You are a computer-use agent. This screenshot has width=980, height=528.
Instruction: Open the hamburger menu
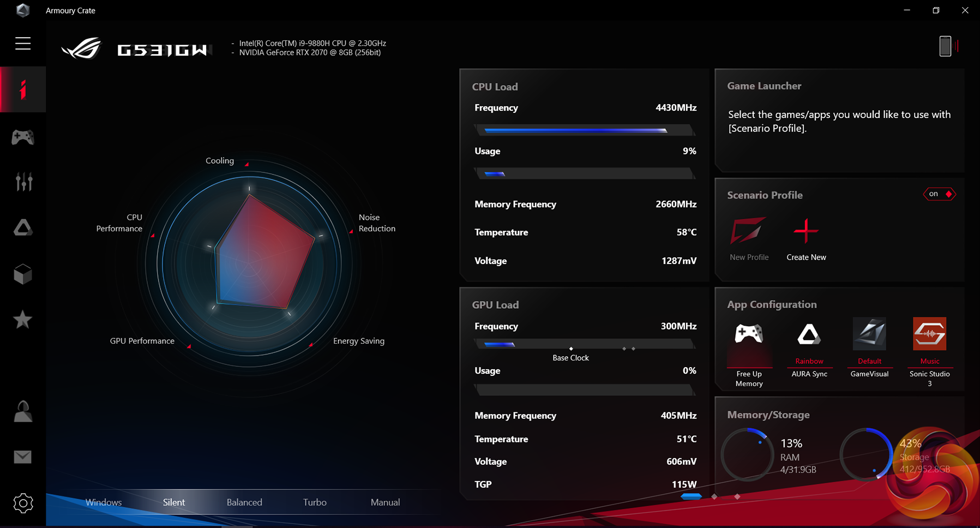click(23, 44)
